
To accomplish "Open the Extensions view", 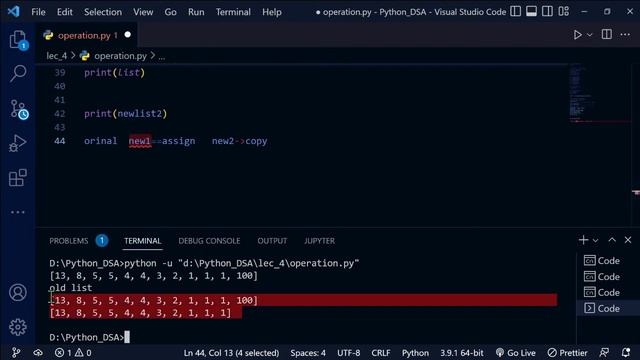I will [x=18, y=178].
